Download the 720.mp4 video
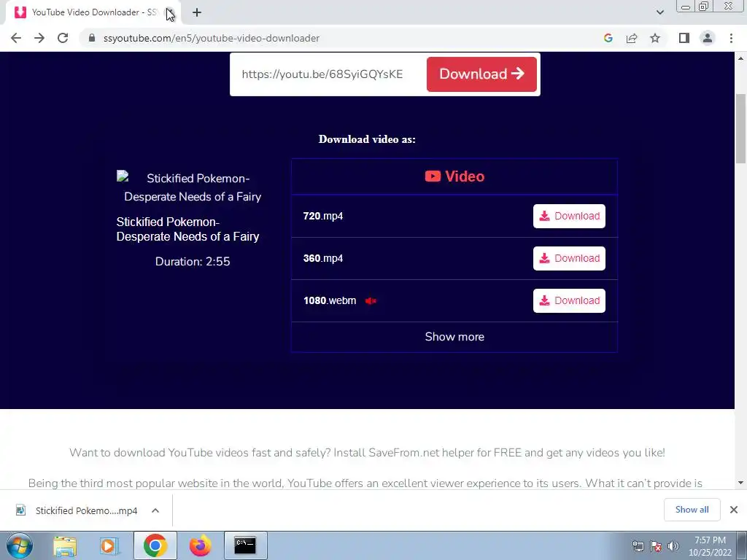 coord(569,216)
